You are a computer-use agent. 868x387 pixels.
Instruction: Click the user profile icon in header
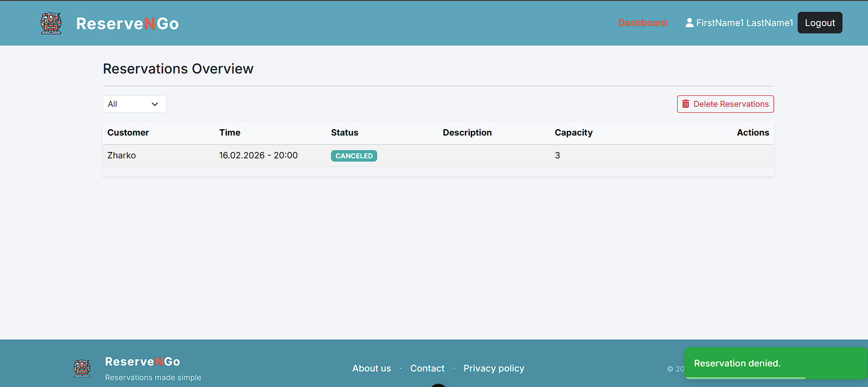[689, 23]
